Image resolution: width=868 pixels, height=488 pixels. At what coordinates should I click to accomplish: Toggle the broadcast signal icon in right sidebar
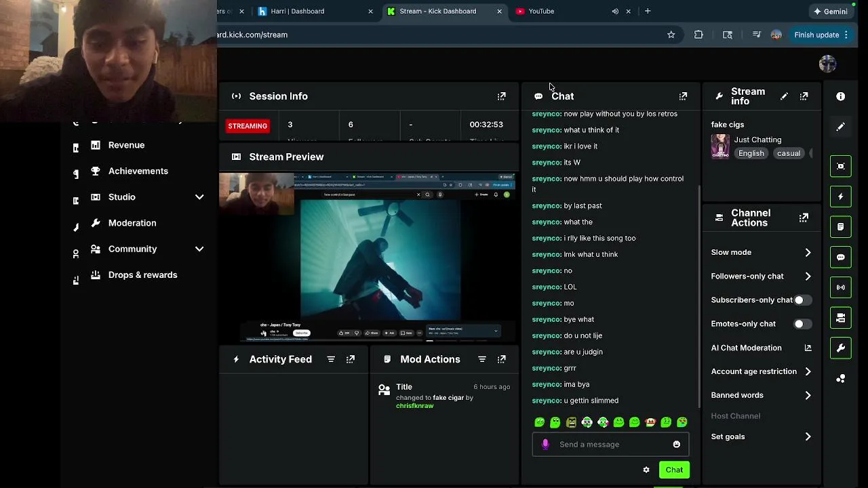click(x=841, y=287)
